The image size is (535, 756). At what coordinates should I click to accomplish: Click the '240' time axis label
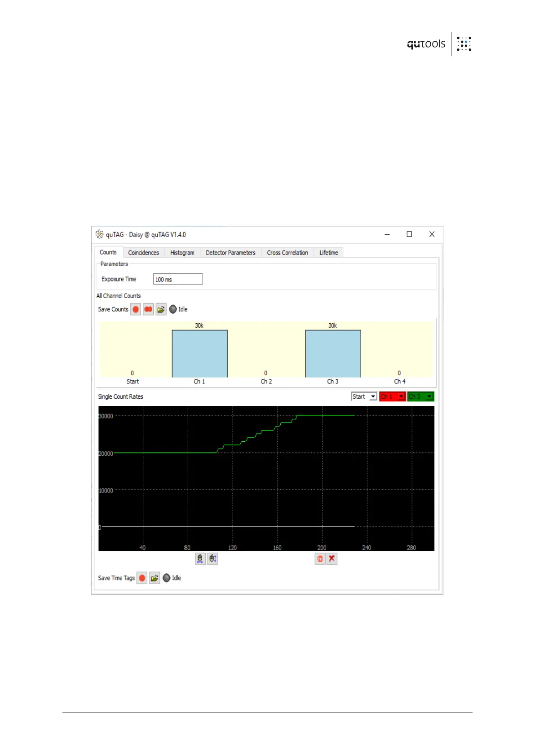pyautogui.click(x=367, y=548)
